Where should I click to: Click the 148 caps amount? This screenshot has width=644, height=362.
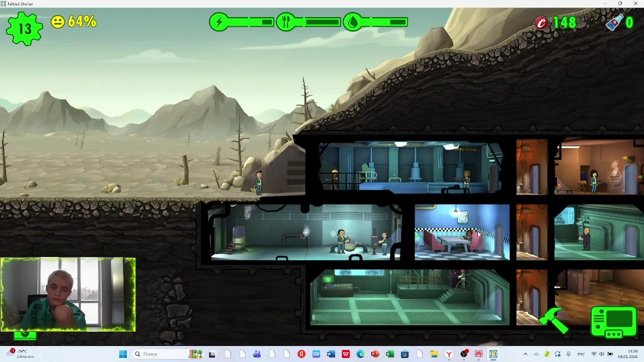(x=565, y=23)
